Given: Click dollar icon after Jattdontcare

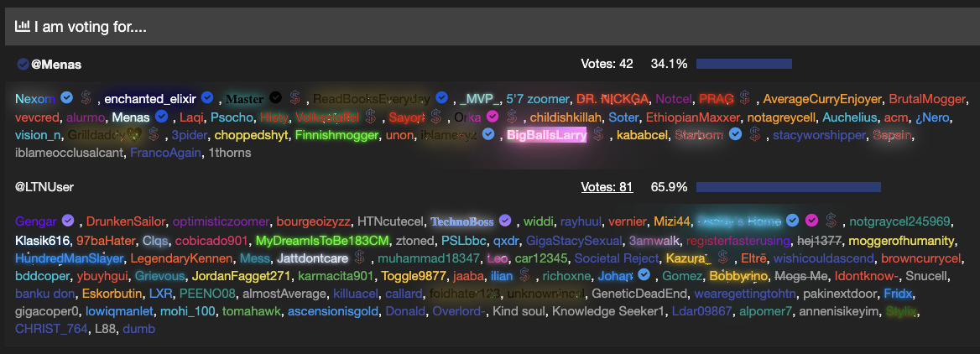Looking at the screenshot, I should 359,258.
